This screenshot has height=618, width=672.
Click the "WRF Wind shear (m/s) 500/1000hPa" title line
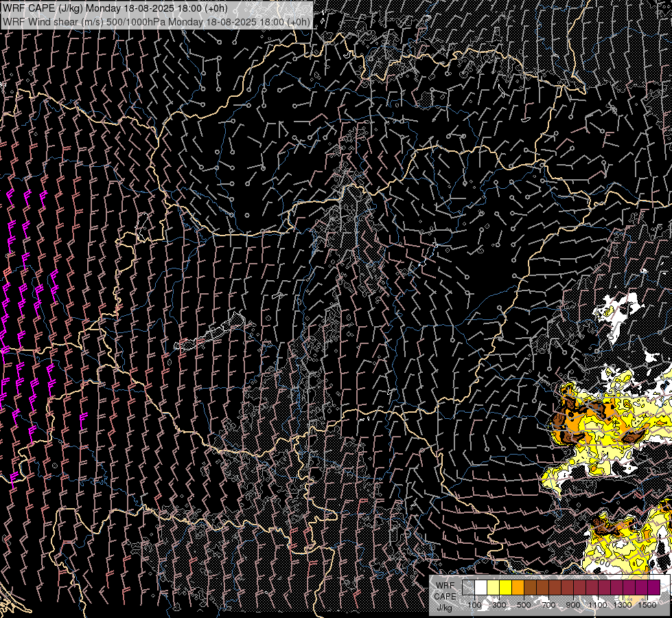point(157,21)
